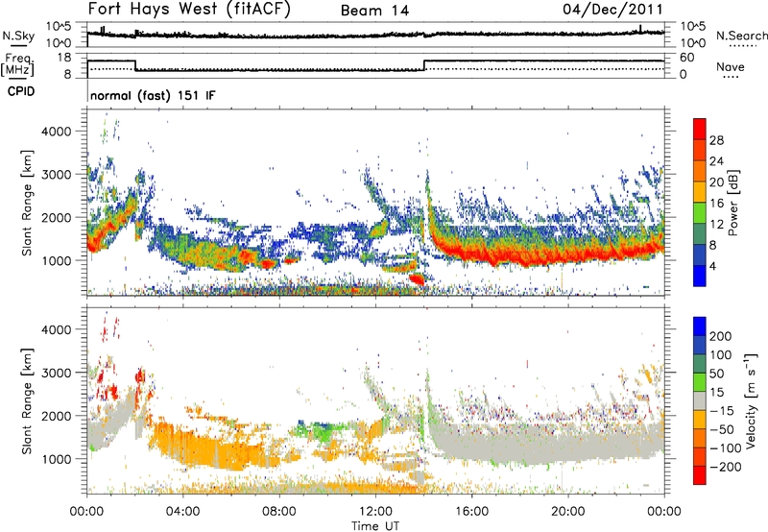Click the '20' value on Power color bar
The width and height of the screenshot is (768, 532).
[x=716, y=182]
